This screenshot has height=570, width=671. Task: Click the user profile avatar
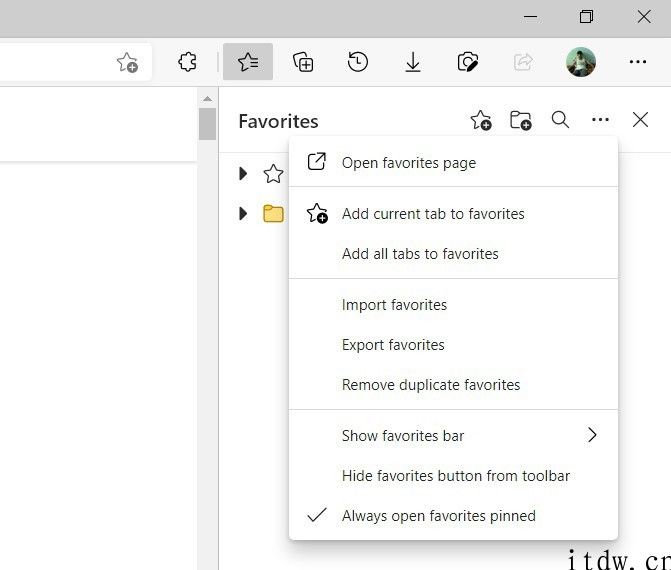(x=581, y=62)
